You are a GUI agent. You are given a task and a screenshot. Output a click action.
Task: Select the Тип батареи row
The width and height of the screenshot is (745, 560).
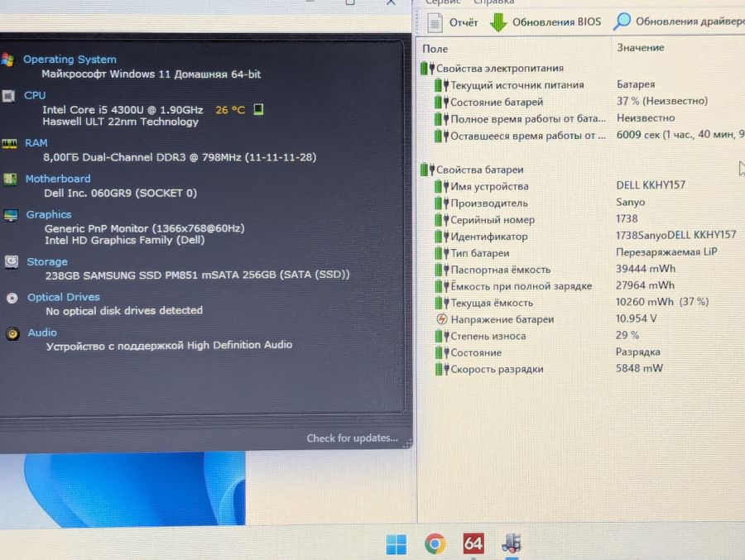tap(589, 252)
